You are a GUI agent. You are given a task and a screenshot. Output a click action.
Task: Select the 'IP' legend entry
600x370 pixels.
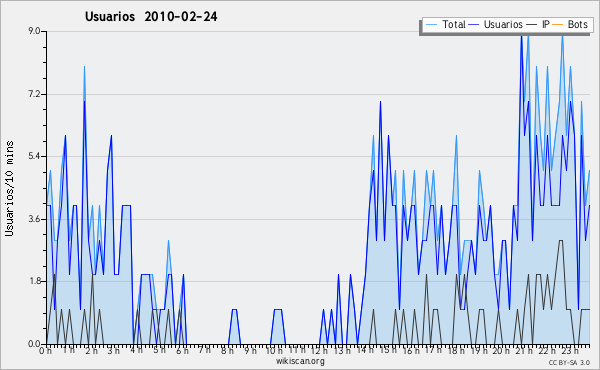[x=545, y=24]
